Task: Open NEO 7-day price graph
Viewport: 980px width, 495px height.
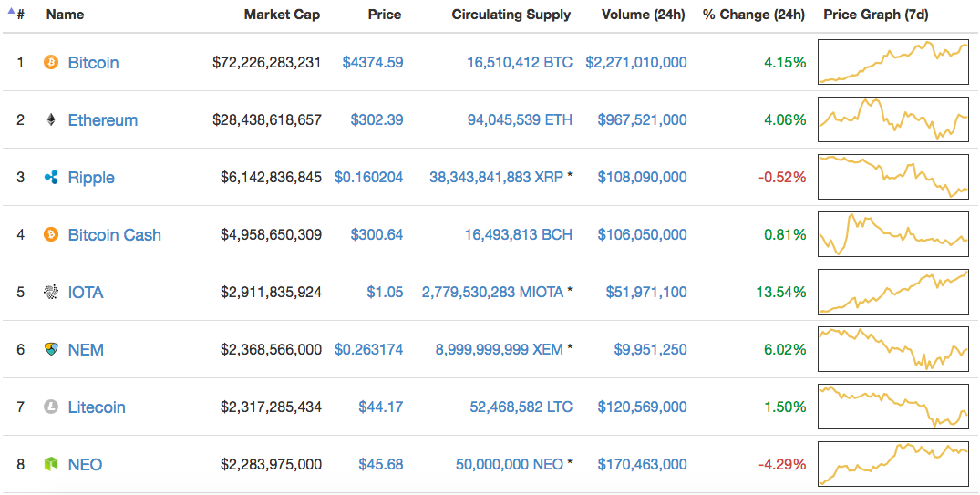Action: pos(893,464)
